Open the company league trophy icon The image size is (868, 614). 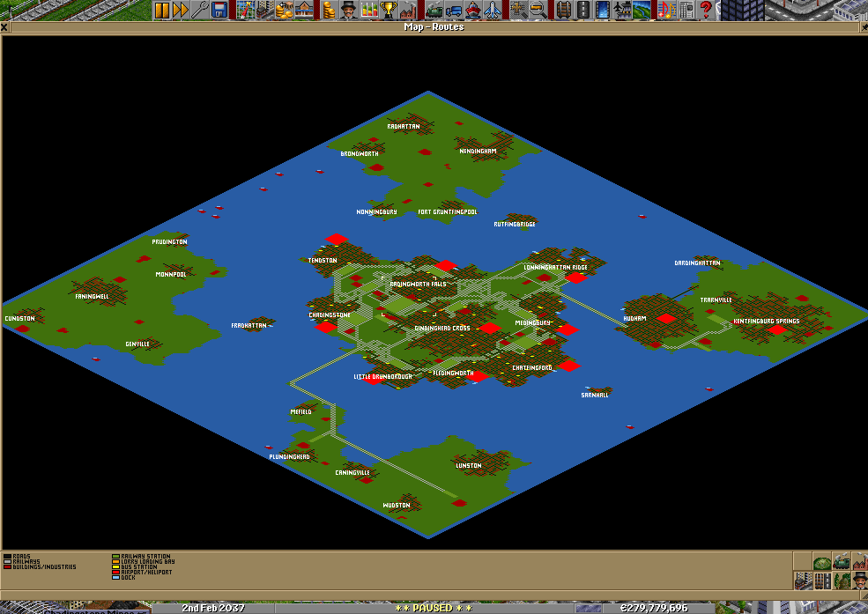click(388, 10)
